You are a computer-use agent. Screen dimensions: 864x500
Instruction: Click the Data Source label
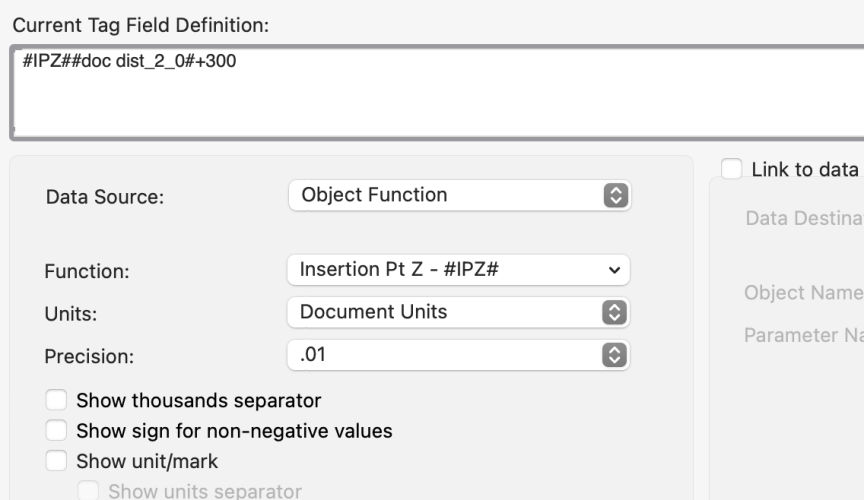point(105,197)
